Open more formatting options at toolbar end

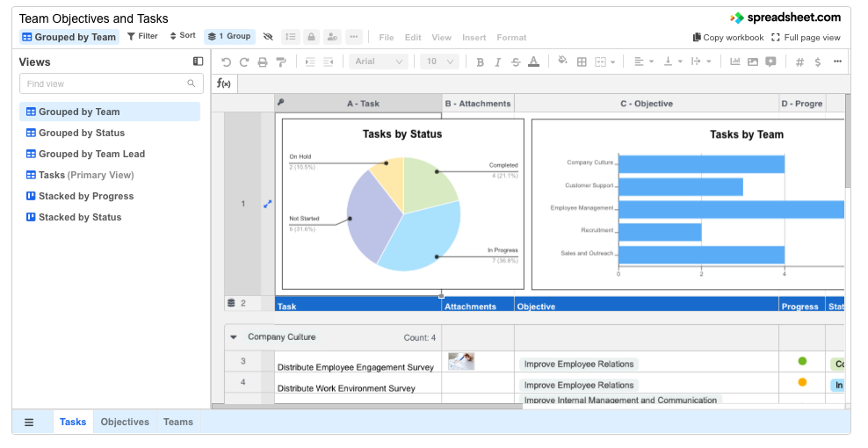(837, 61)
